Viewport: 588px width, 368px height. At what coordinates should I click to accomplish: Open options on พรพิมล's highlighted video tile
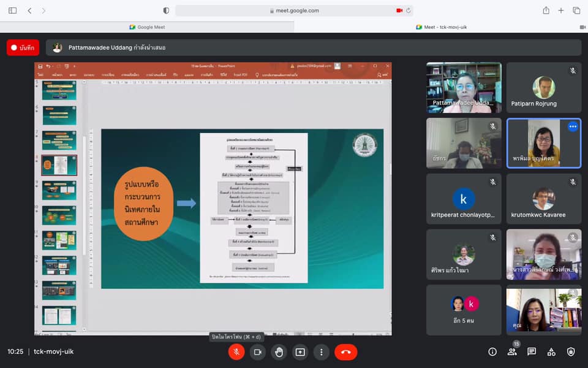(573, 126)
